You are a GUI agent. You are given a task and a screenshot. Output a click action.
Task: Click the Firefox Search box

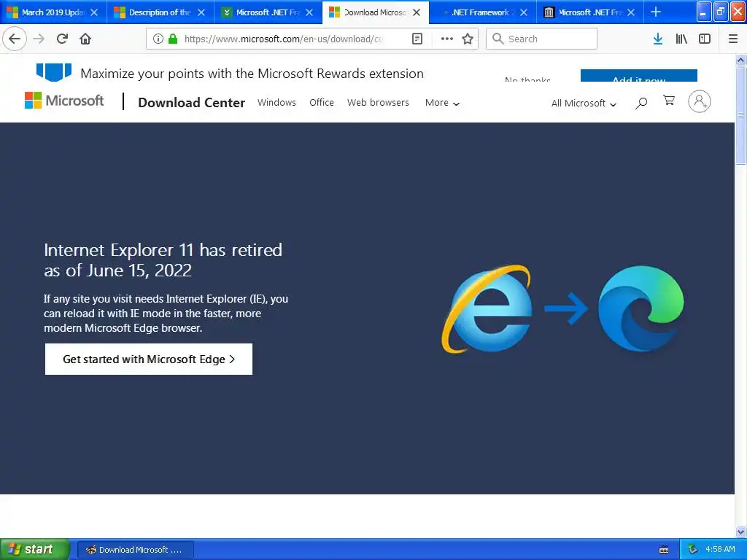pyautogui.click(x=542, y=39)
